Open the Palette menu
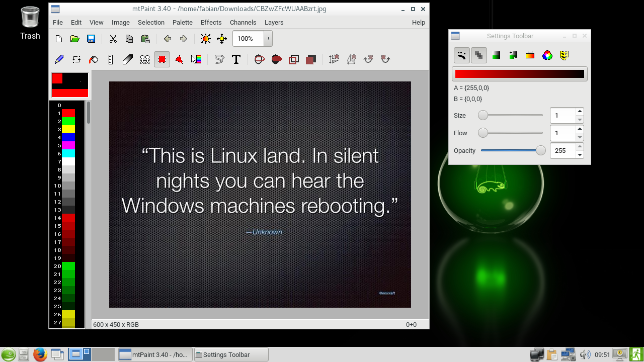Screen dimensions: 644x362 pos(183,23)
